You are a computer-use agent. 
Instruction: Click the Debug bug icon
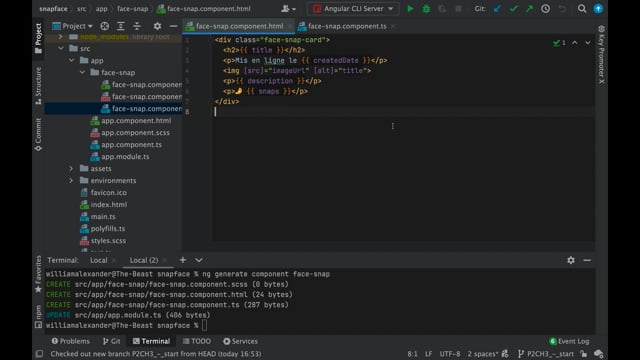[x=426, y=9]
